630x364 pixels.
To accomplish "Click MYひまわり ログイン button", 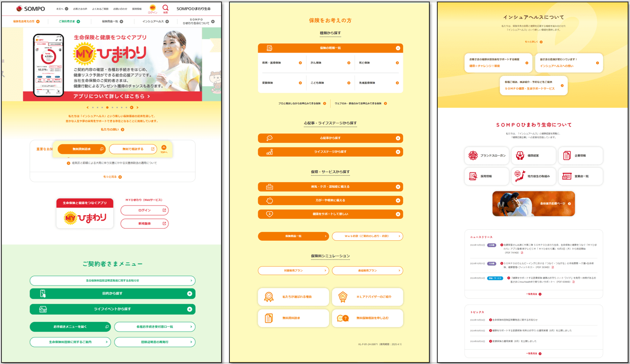I will click(x=144, y=210).
